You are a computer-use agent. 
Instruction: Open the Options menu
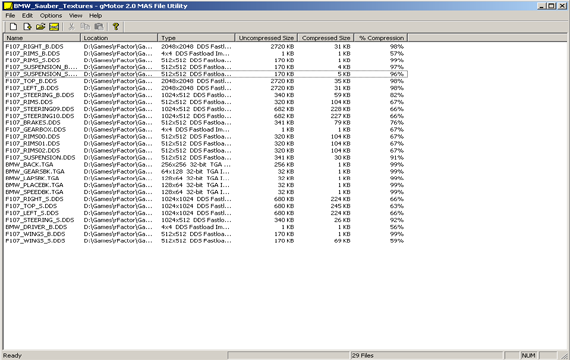51,16
